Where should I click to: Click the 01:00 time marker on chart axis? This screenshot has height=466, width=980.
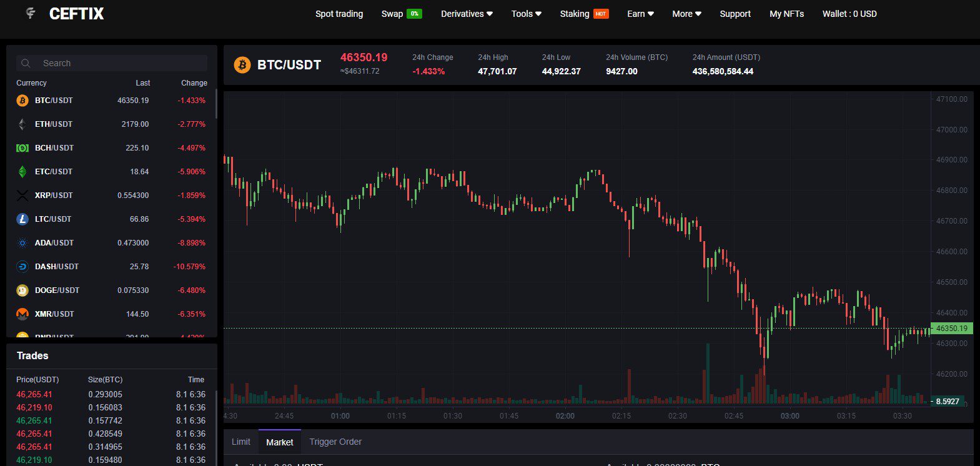tap(340, 415)
